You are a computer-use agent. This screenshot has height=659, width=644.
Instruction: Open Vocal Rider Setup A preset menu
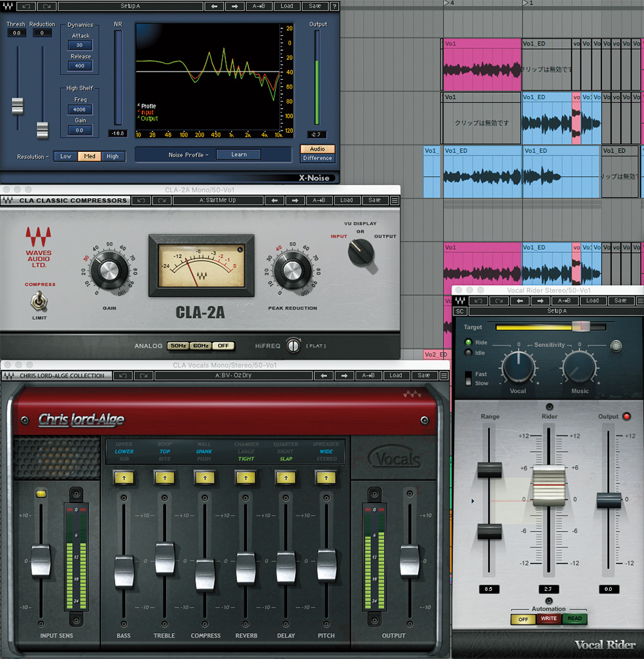[x=557, y=311]
